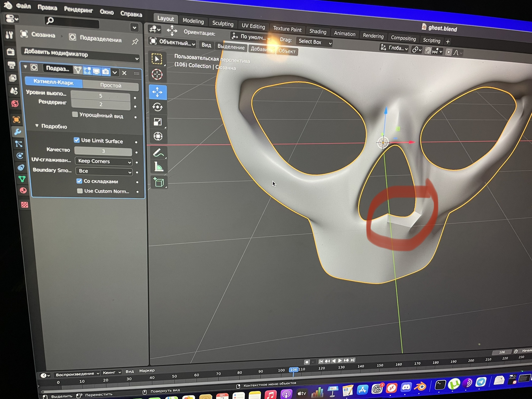Pick the Rotate tool

pyautogui.click(x=158, y=107)
